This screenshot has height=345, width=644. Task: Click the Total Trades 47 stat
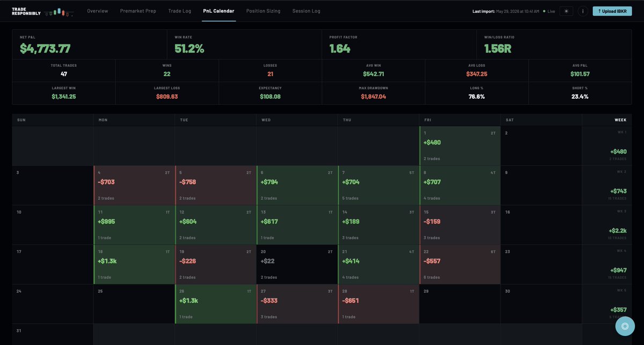pyautogui.click(x=64, y=70)
